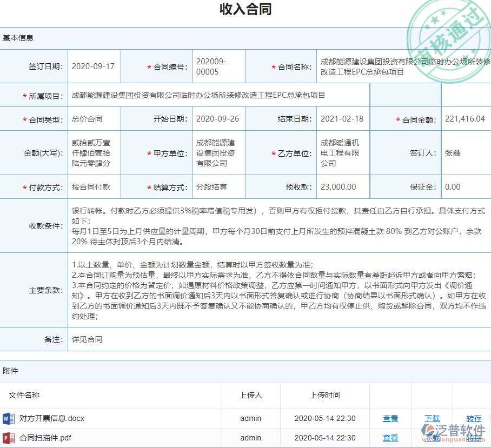Open 查看 for 对方开票信息.docx attachment
Screen dimensions: 491x448
[x=390, y=418]
